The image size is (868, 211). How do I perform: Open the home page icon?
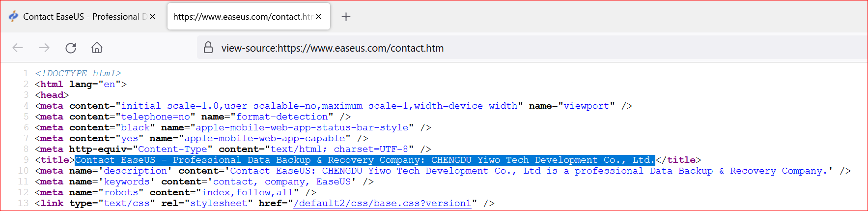pyautogui.click(x=97, y=48)
